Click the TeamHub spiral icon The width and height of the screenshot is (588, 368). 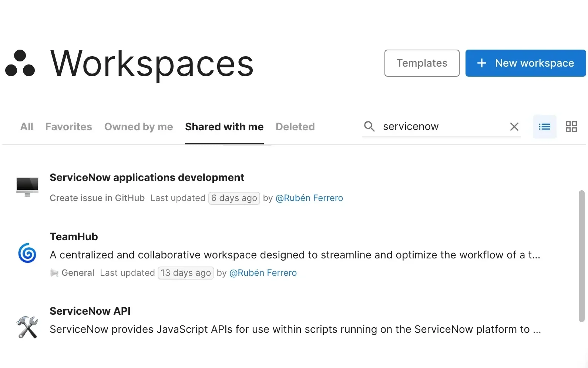[x=27, y=253]
